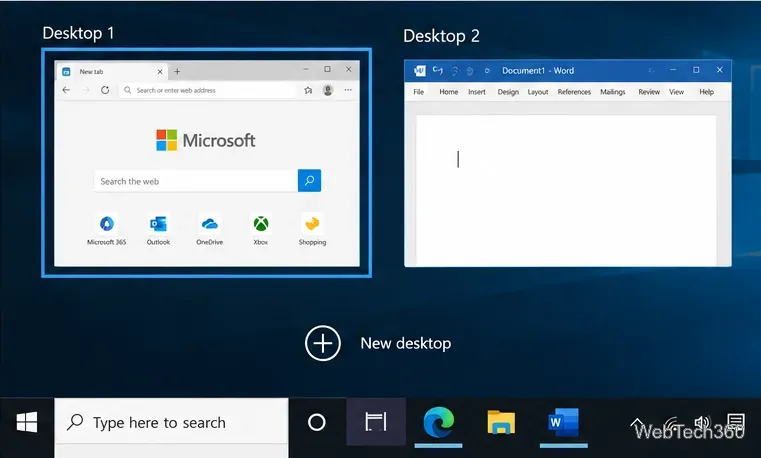Open the Shopping shortcut tile
761x458 pixels.
click(313, 229)
